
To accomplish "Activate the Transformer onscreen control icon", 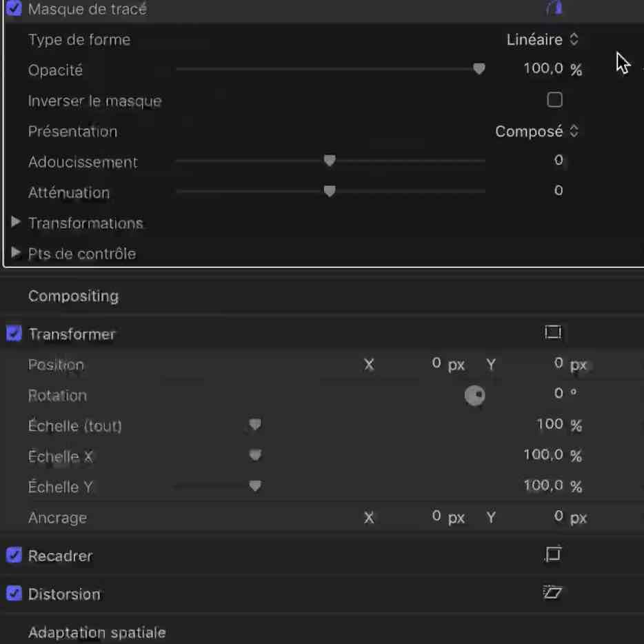I will [x=553, y=332].
